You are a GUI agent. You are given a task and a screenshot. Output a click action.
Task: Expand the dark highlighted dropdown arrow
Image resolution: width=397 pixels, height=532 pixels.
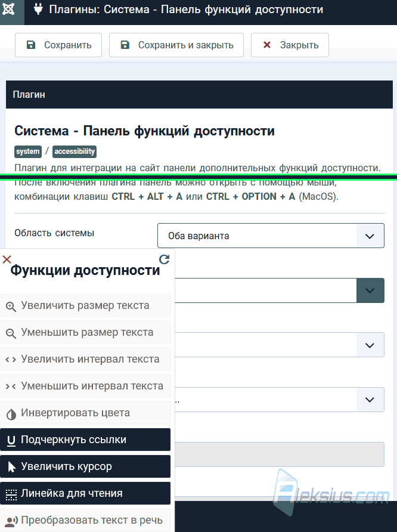(370, 290)
